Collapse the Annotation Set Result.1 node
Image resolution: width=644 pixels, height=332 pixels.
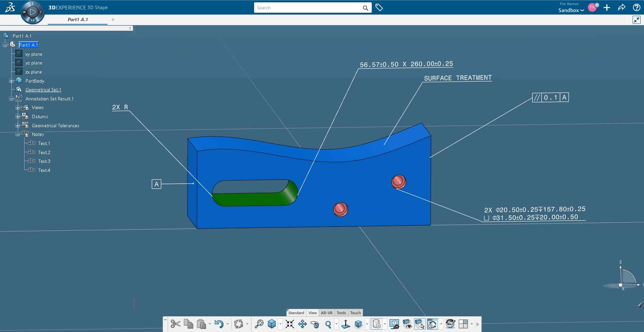coord(10,98)
